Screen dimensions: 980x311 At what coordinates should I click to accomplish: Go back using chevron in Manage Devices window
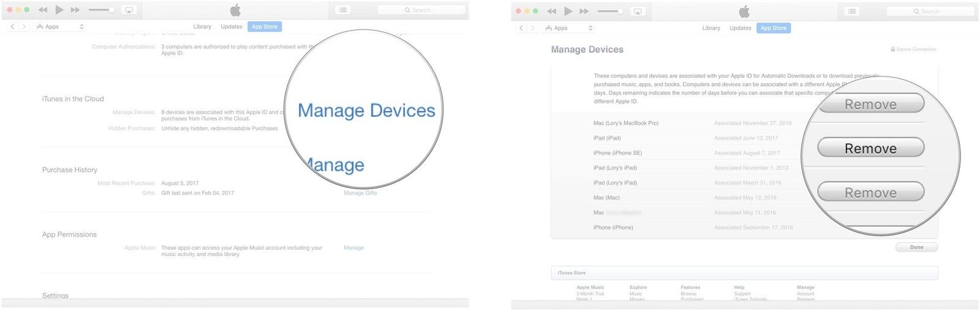tap(521, 28)
